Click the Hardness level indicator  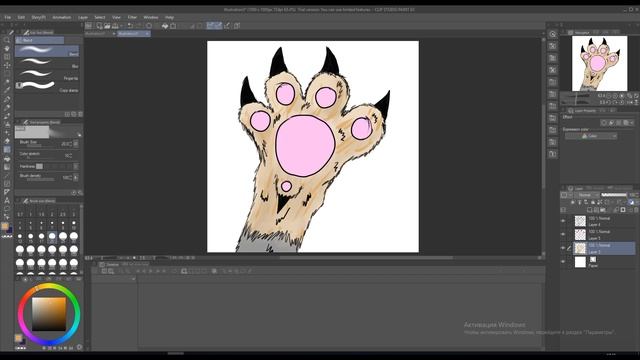(39, 166)
